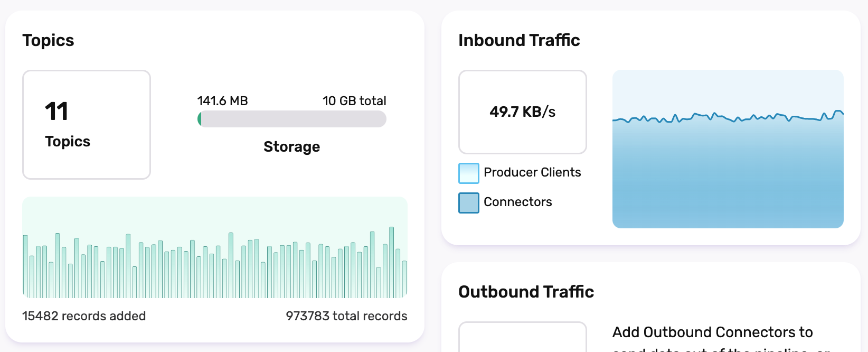Select the Topics card heading

[x=48, y=40]
